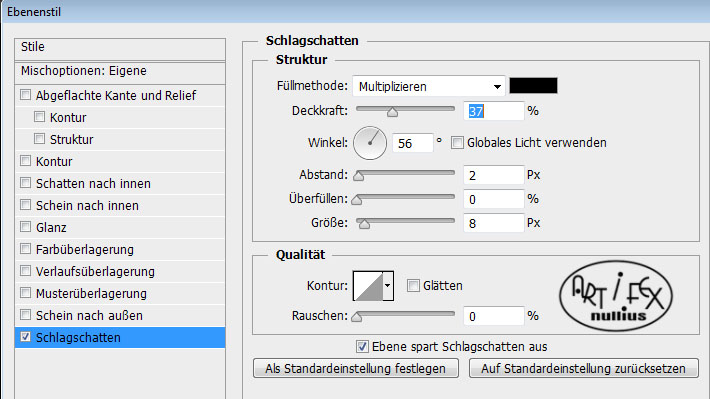The image size is (710, 399).
Task: Enable Musterüberlagerung checkbox
Action: pos(26,293)
